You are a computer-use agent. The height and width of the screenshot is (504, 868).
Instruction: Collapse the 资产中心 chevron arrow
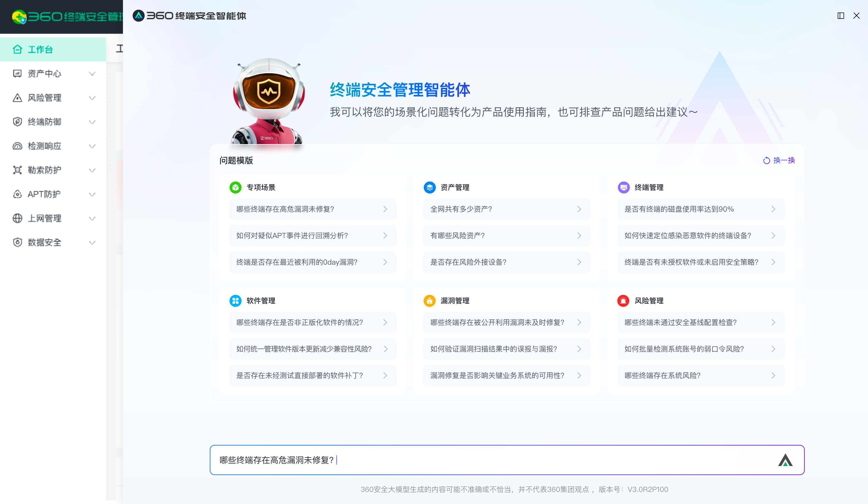pyautogui.click(x=92, y=73)
